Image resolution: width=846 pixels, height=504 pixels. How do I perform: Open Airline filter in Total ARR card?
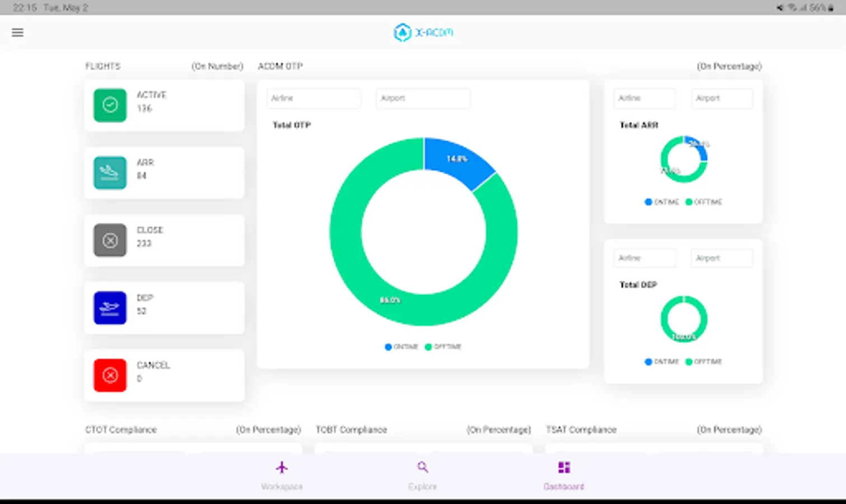click(x=644, y=98)
